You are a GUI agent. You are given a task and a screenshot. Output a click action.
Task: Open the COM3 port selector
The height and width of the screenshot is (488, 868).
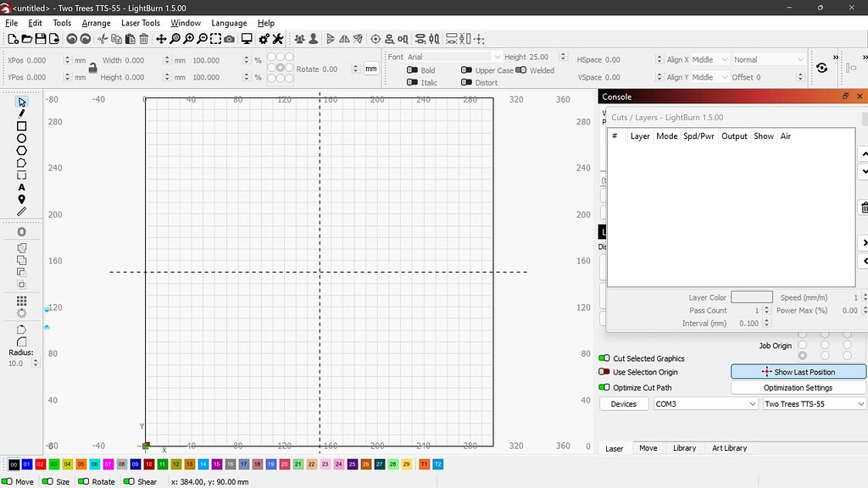point(704,404)
